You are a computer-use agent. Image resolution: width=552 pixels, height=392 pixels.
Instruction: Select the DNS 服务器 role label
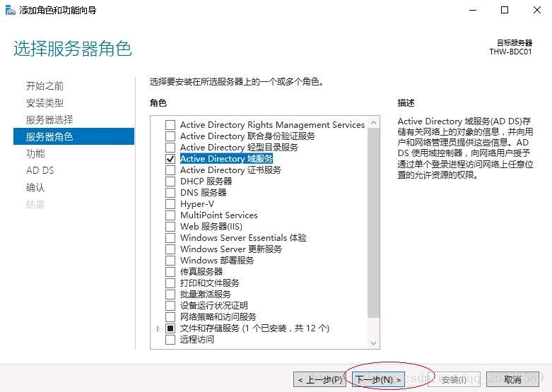pyautogui.click(x=203, y=193)
